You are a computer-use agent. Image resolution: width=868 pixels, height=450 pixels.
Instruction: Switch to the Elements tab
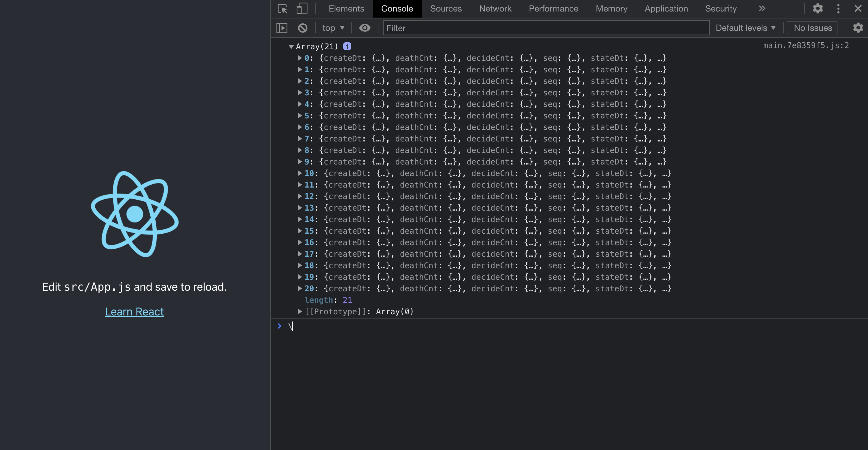346,8
